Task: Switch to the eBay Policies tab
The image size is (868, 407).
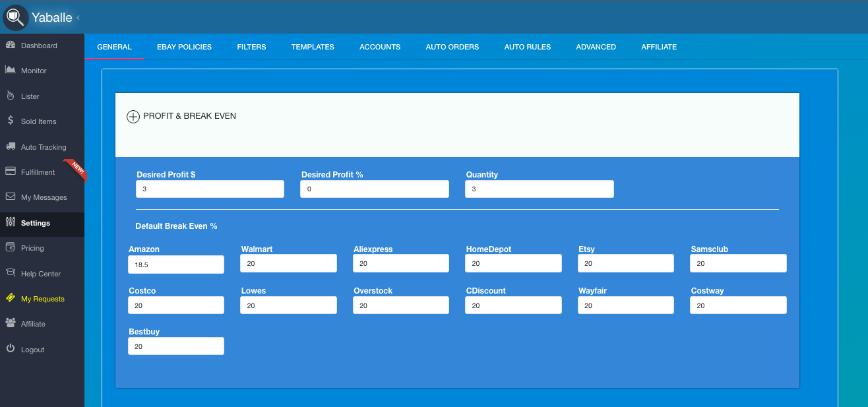Action: click(184, 47)
